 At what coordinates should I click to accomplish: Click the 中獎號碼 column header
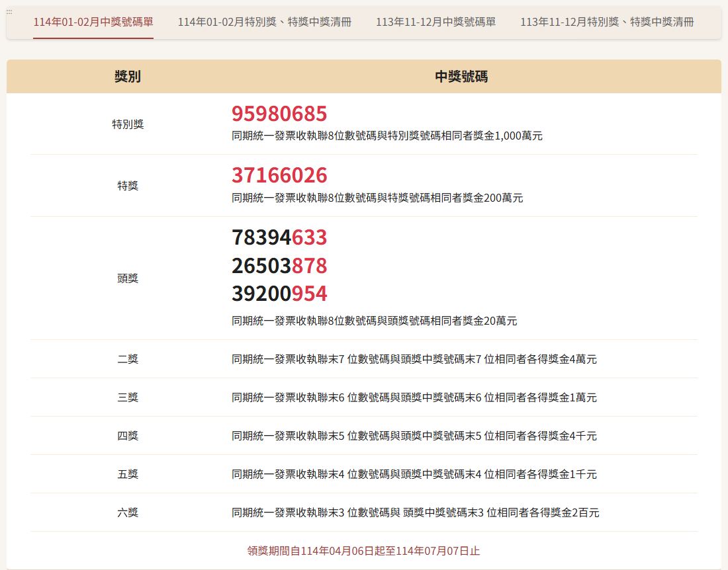[x=461, y=77]
